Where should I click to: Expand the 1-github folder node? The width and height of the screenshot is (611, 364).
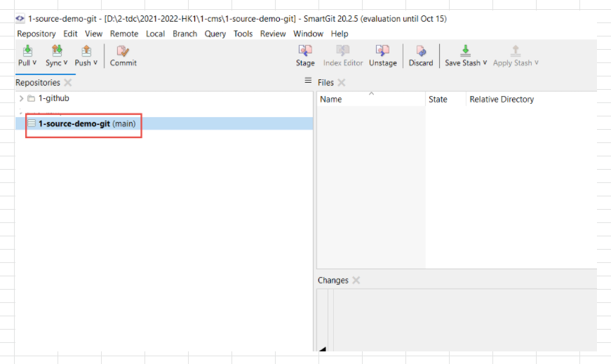click(22, 98)
